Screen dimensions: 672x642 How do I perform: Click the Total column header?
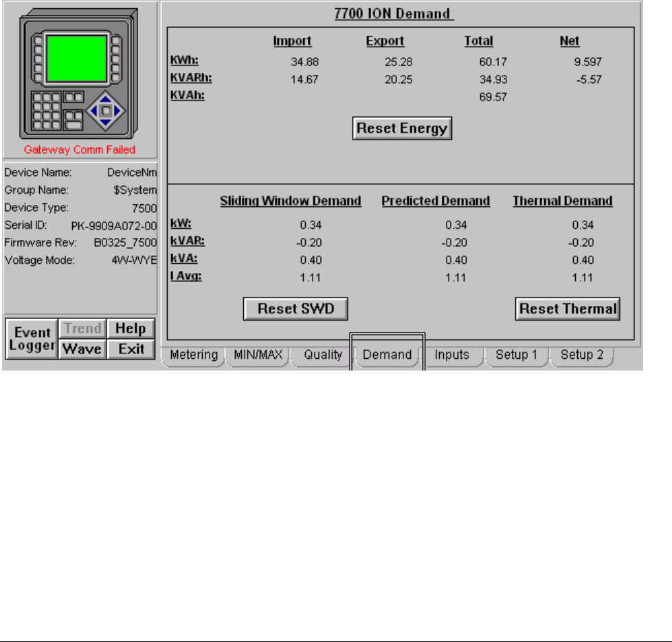pyautogui.click(x=479, y=41)
